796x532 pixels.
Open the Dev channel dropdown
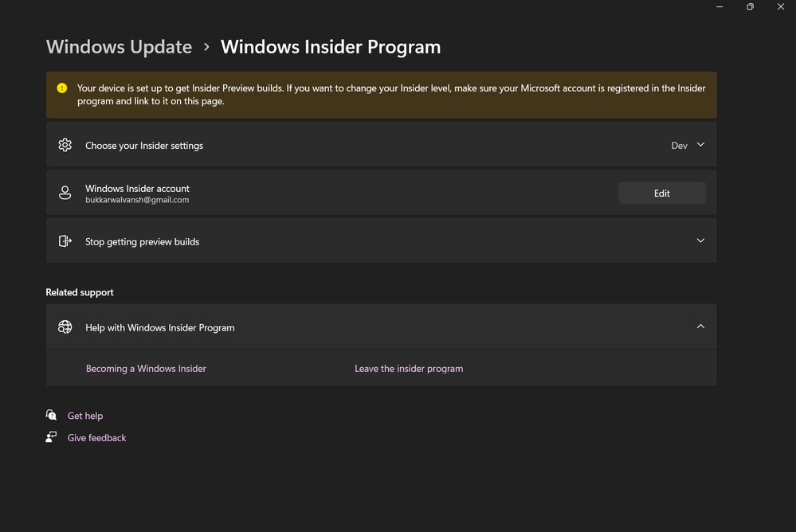click(688, 145)
